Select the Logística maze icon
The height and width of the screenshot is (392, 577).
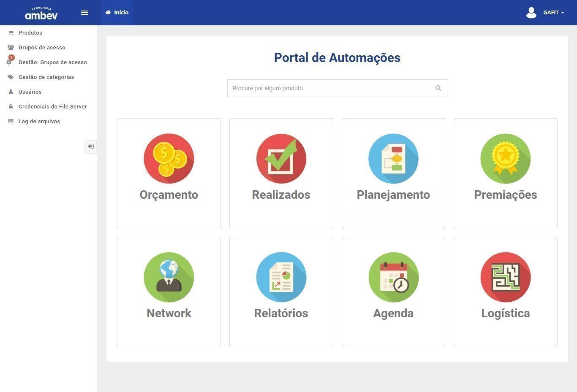click(x=505, y=277)
